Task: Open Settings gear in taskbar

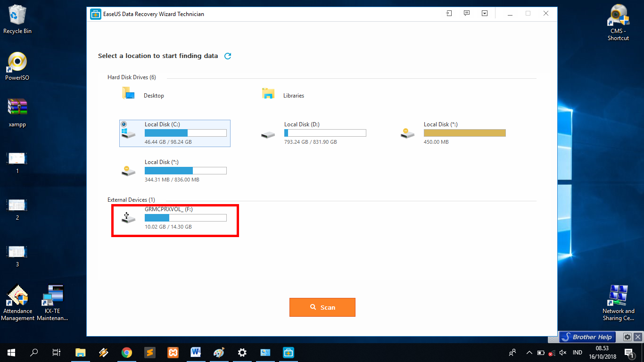Action: coord(242,352)
